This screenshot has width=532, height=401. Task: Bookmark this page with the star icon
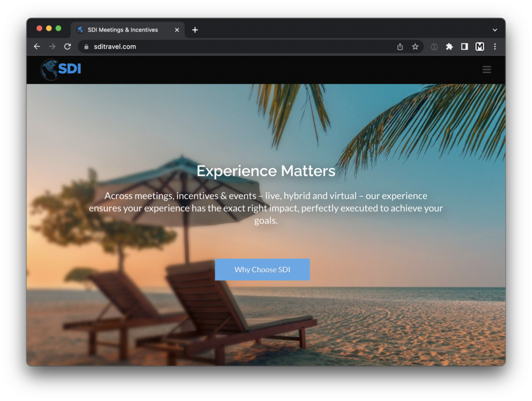[x=415, y=46]
